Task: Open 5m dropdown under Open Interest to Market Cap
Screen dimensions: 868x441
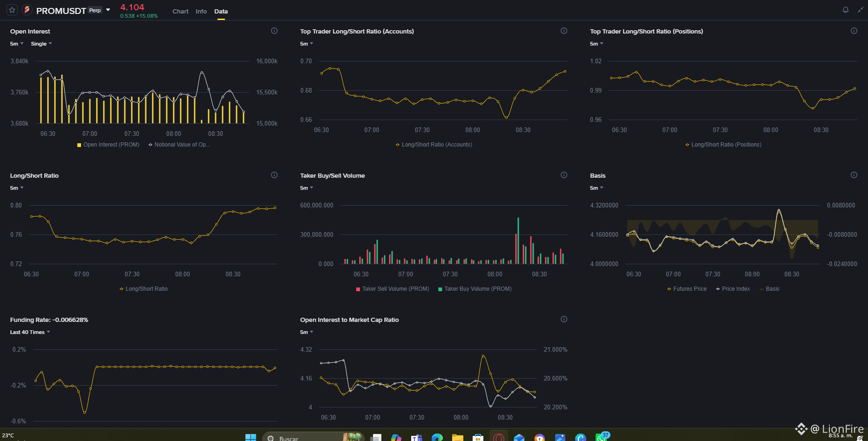Action: [306, 332]
